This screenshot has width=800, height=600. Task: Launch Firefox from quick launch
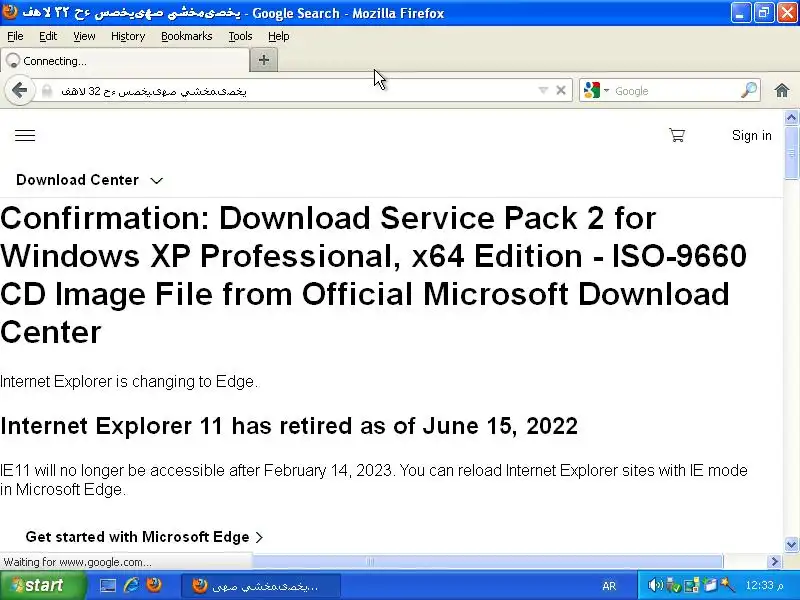point(154,585)
